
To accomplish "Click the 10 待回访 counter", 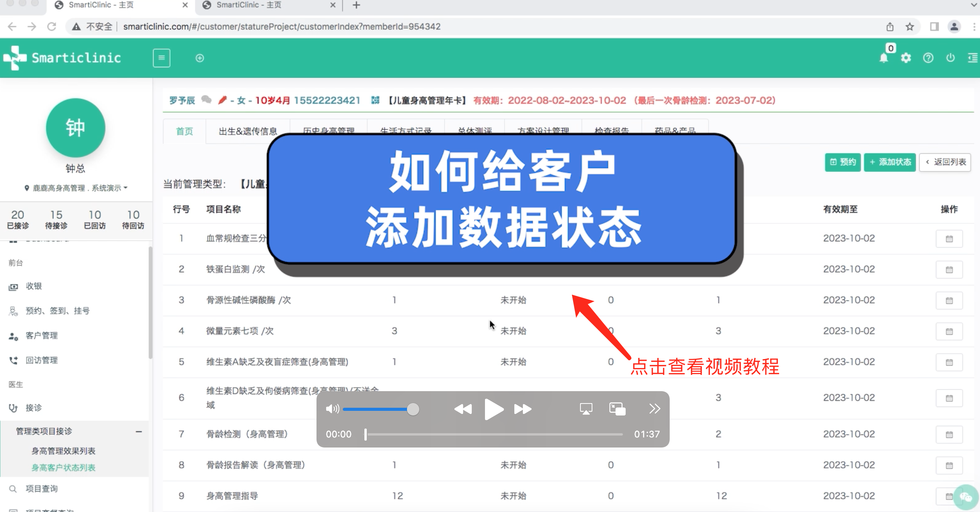I will [x=133, y=220].
